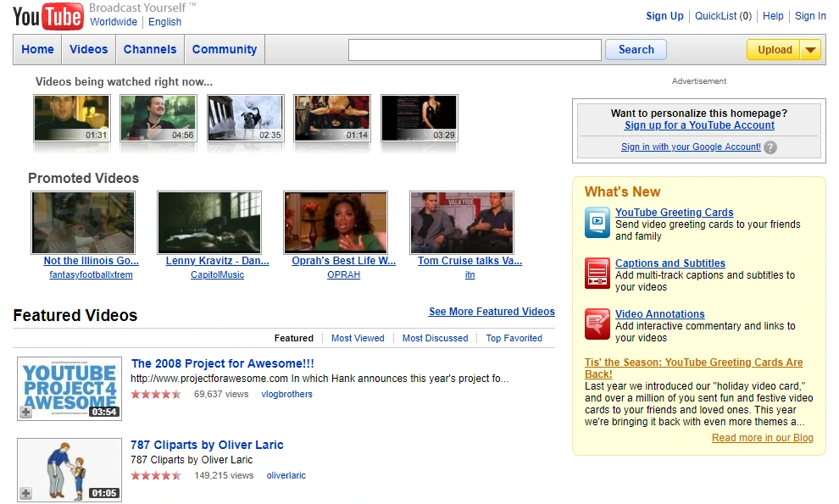Click the Captions and Subtitles icon
The height and width of the screenshot is (504, 839).
pos(597,274)
